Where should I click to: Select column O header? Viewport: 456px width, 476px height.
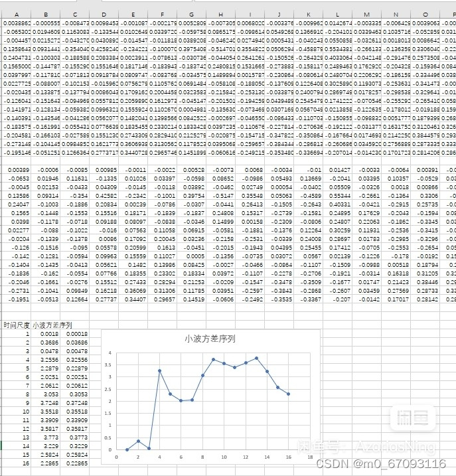[x=425, y=14]
